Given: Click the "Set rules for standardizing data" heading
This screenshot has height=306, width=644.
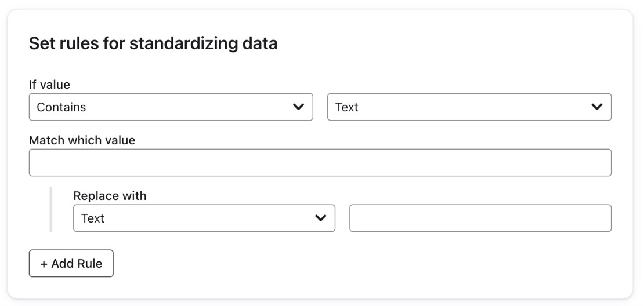Looking at the screenshot, I should point(153,43).
